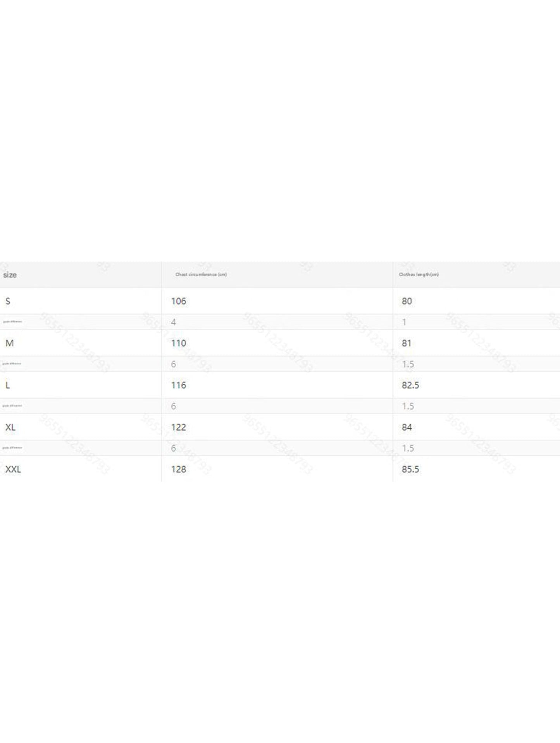The image size is (560, 743).
Task: Click clothes length value 82.5
Action: click(x=410, y=385)
